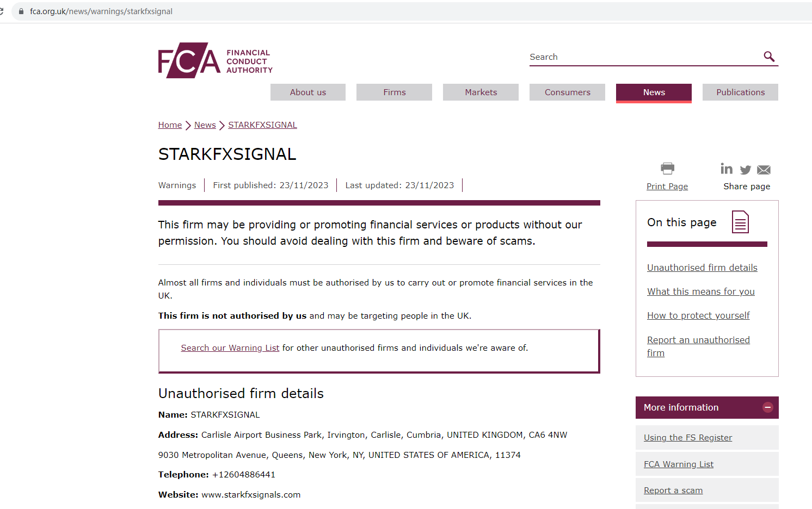Click inside the Search input field
812x509 pixels.
point(642,57)
